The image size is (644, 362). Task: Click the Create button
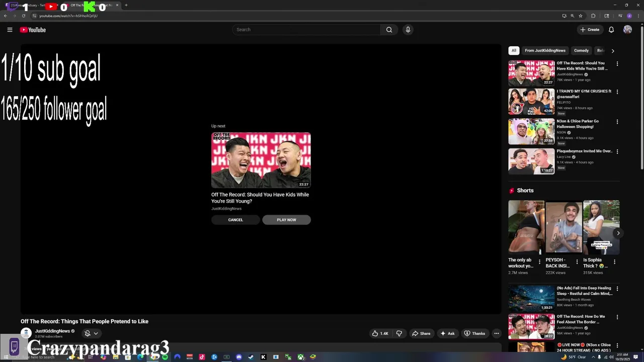(590, 30)
